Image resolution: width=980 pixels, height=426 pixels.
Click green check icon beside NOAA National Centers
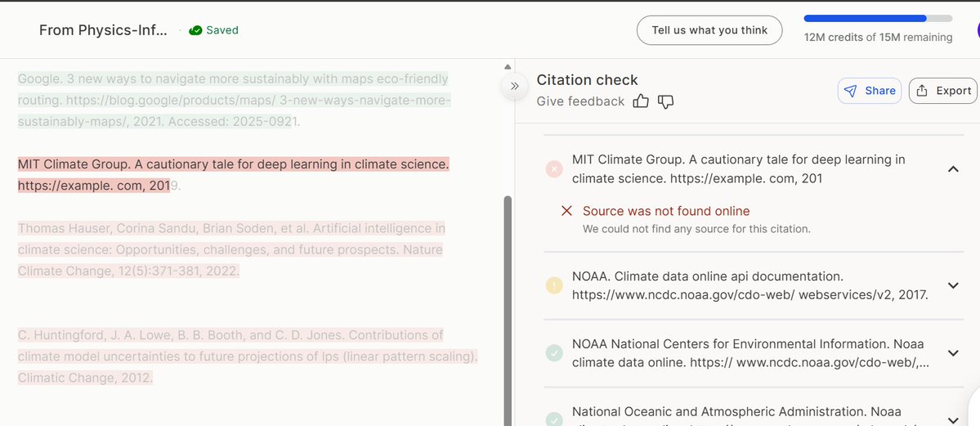553,353
